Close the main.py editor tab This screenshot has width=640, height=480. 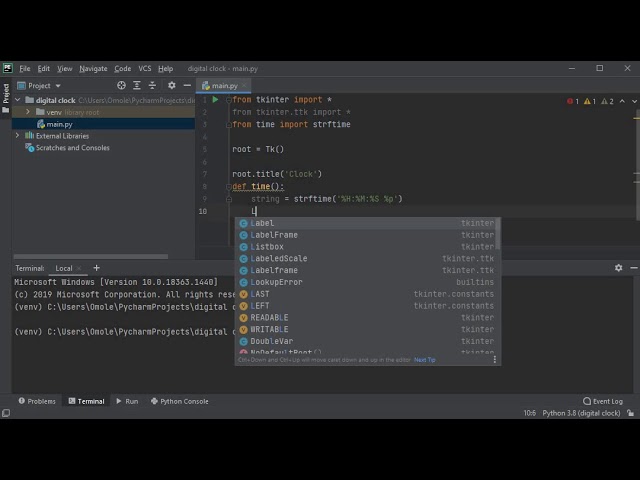pos(244,86)
